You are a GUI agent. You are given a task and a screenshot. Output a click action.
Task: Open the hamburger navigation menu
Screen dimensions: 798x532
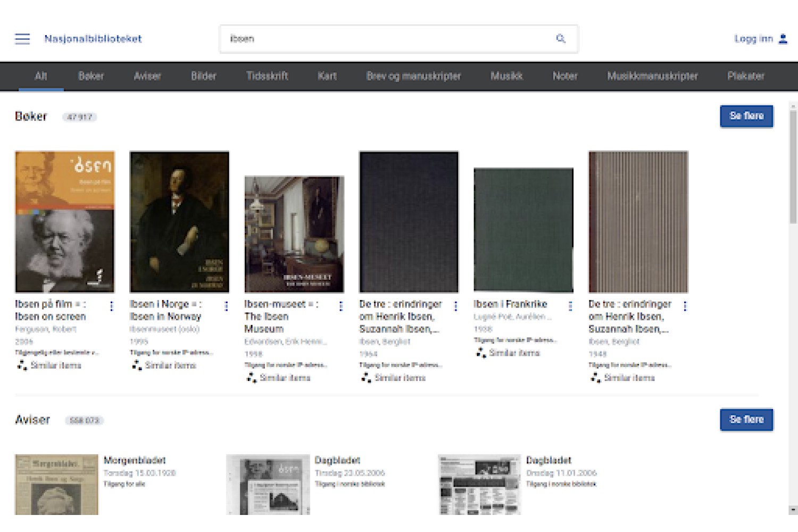coord(22,39)
